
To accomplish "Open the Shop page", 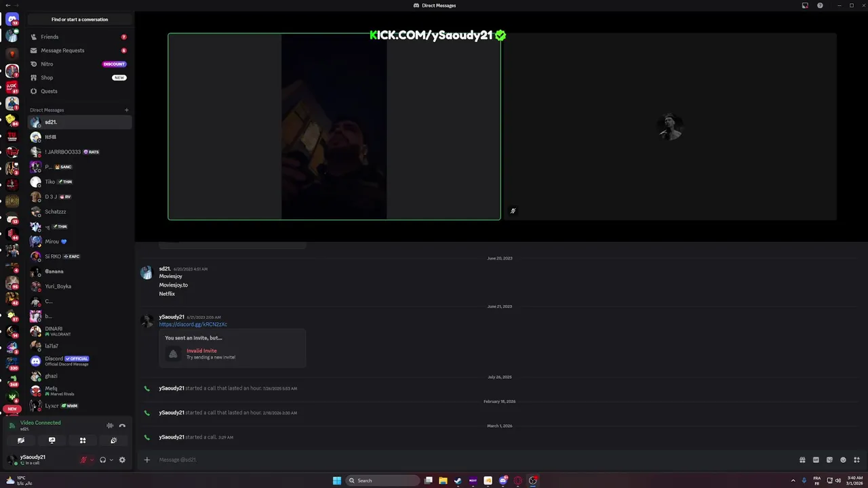I will point(79,77).
